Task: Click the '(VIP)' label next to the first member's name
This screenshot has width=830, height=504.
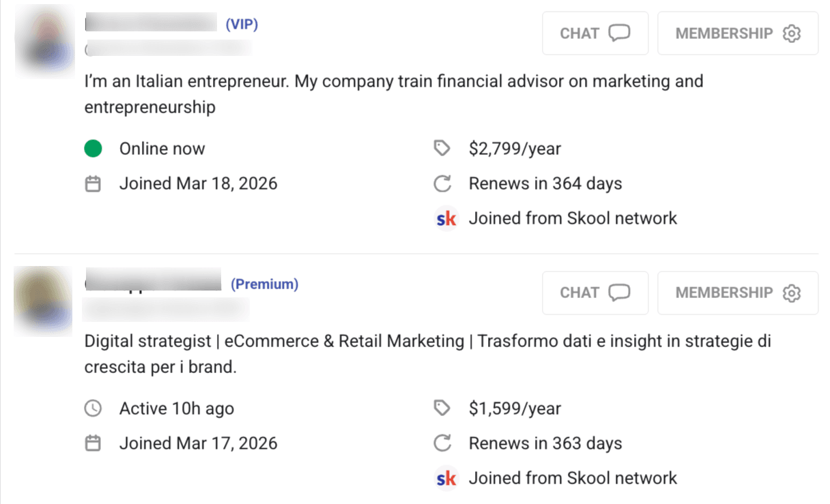Action: click(x=244, y=24)
